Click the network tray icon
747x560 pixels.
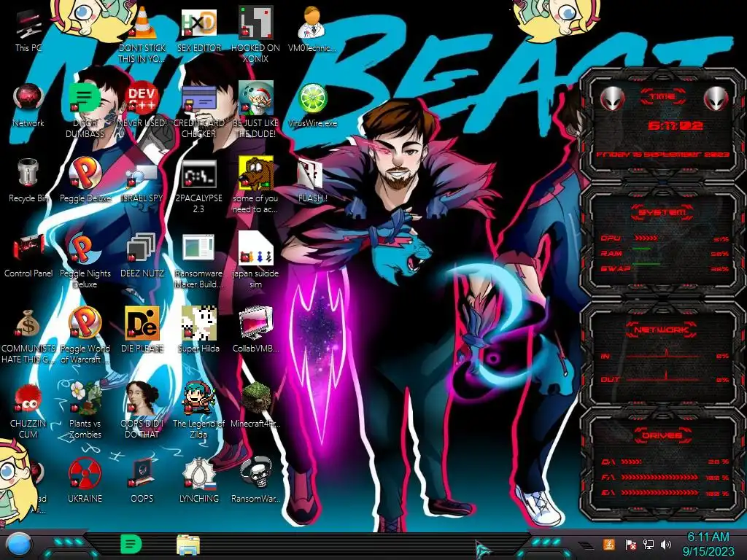pos(648,545)
